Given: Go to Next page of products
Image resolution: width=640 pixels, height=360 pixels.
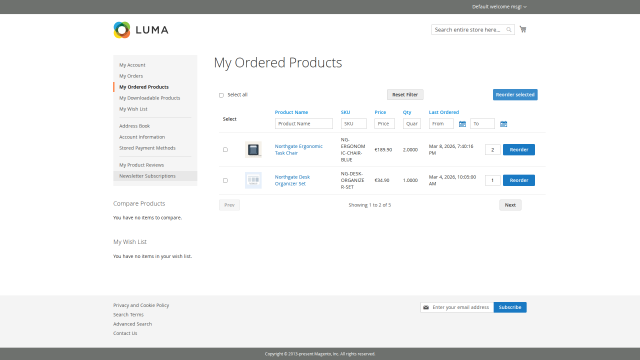Looking at the screenshot, I should 510,205.
